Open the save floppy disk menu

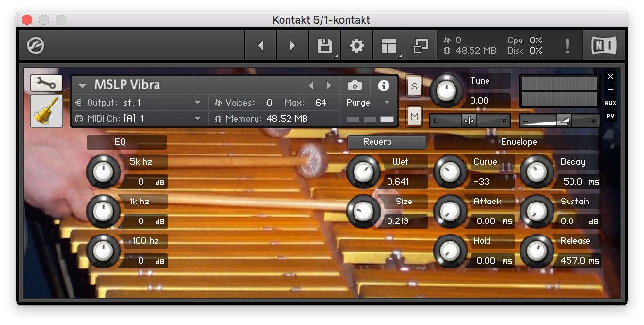click(x=325, y=46)
